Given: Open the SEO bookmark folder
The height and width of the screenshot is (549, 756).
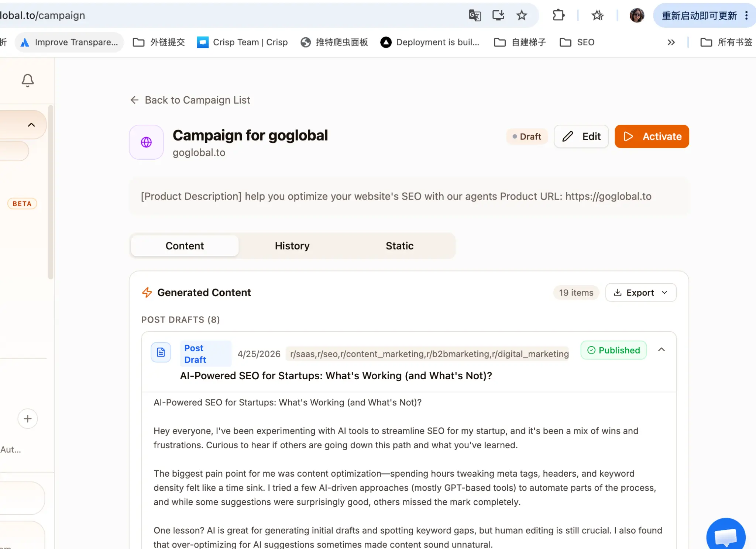Looking at the screenshot, I should coord(577,42).
